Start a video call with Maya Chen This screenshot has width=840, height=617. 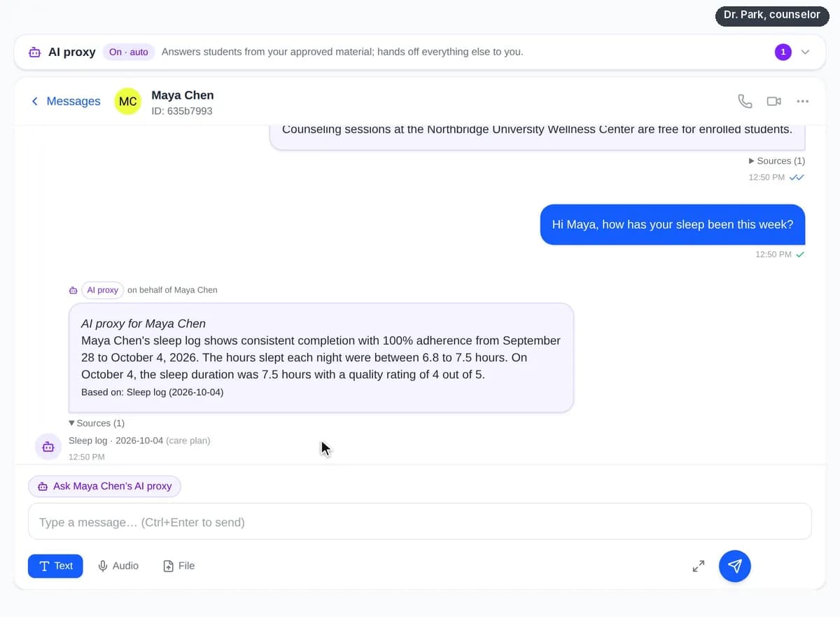coord(773,102)
